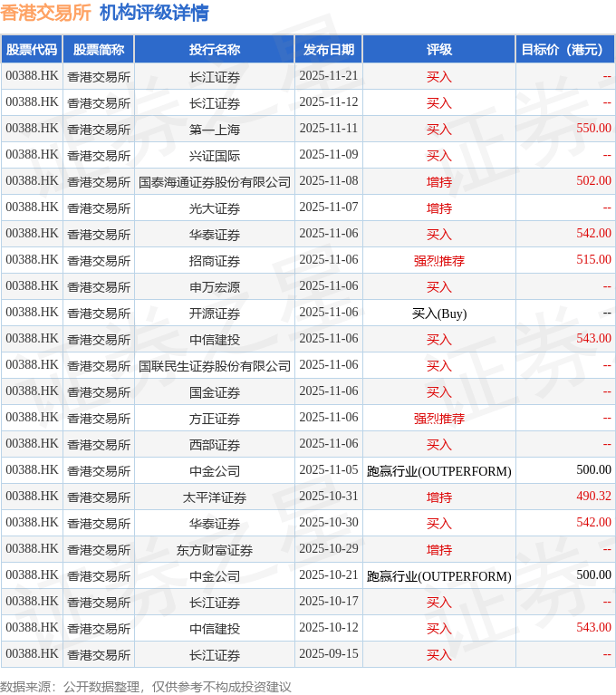Click 跑赢行业(OUTPERFORM) rating dated 2025-10-21
616x695 pixels.
tap(438, 576)
